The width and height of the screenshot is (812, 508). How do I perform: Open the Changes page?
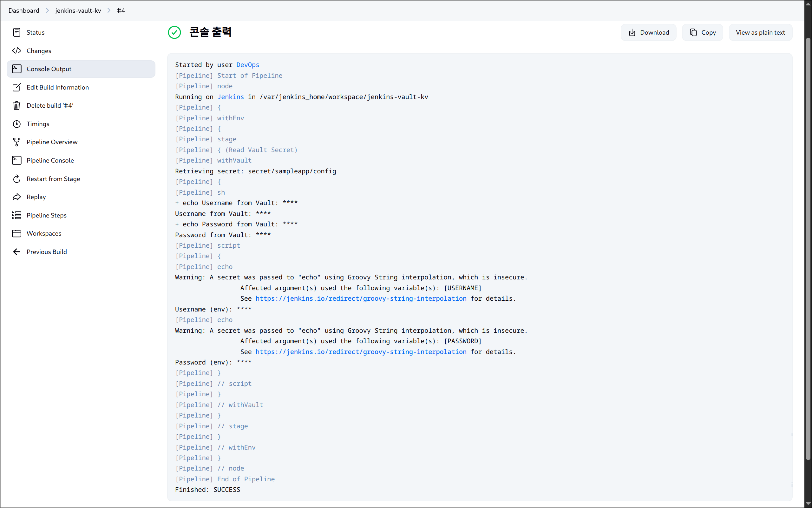[81, 51]
